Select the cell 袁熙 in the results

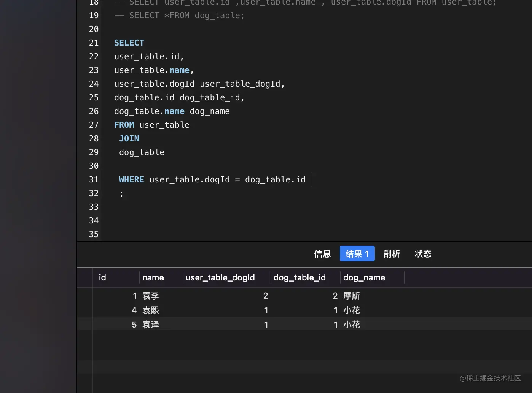pos(151,310)
